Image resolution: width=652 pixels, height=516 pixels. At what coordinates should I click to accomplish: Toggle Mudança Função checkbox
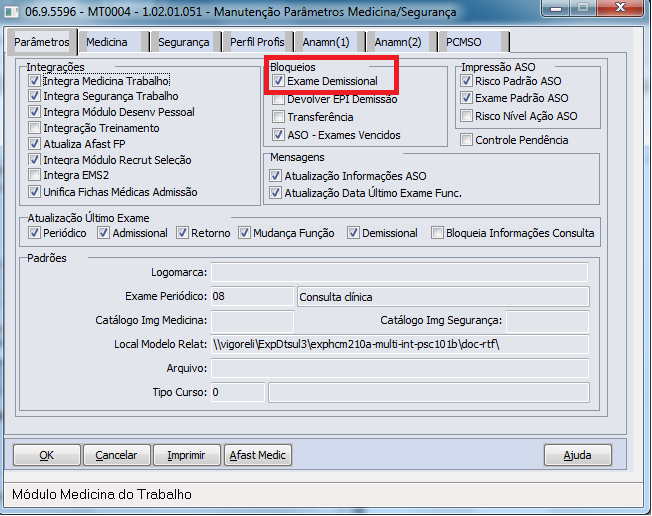tap(244, 233)
